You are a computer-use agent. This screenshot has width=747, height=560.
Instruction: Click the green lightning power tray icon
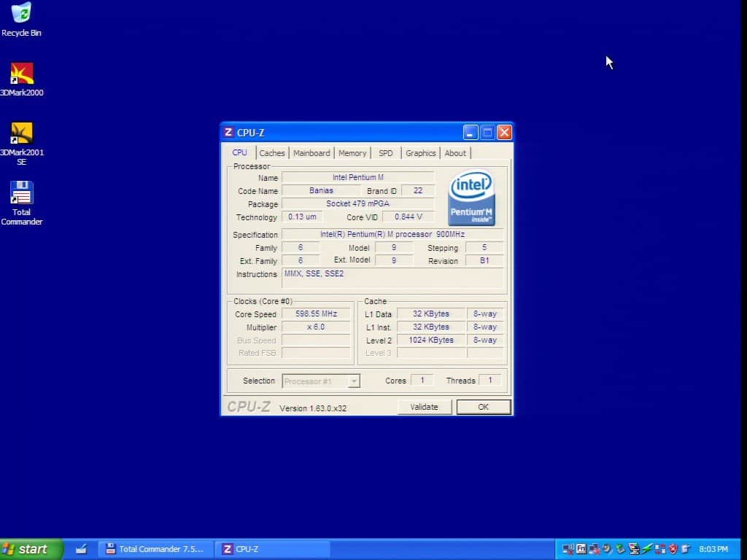coord(647,549)
